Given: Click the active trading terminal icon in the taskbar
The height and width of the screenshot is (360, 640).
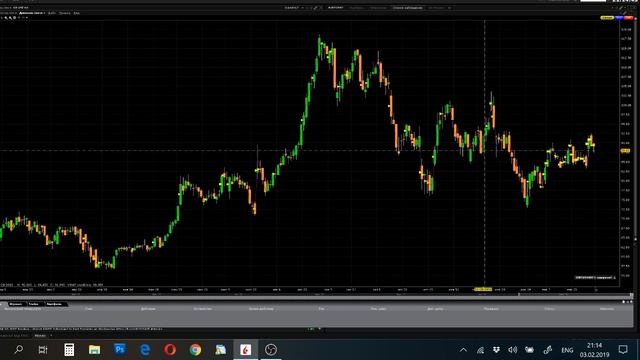Looking at the screenshot, I should [246, 349].
